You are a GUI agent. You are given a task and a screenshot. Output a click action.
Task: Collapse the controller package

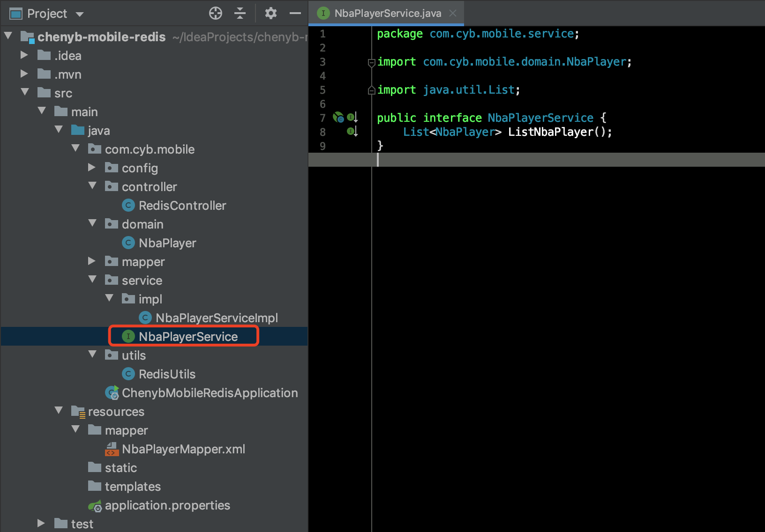point(92,185)
